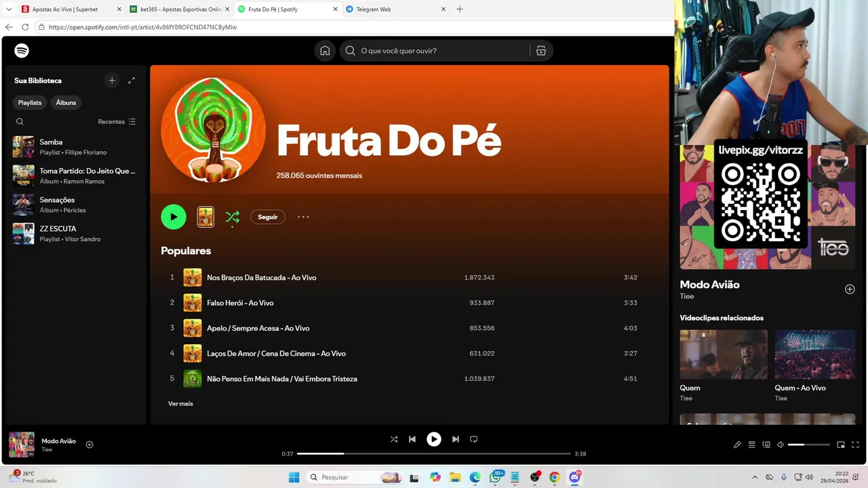Open Tiee artist link under Modo Avião title

click(x=687, y=296)
